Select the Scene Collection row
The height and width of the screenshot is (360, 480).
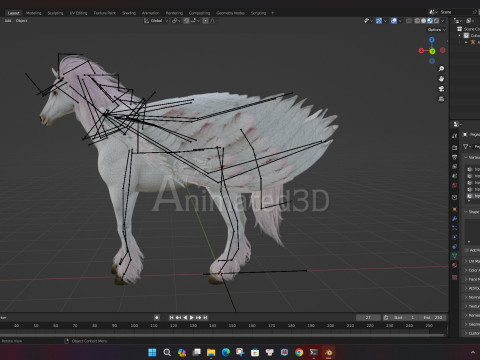(468, 29)
